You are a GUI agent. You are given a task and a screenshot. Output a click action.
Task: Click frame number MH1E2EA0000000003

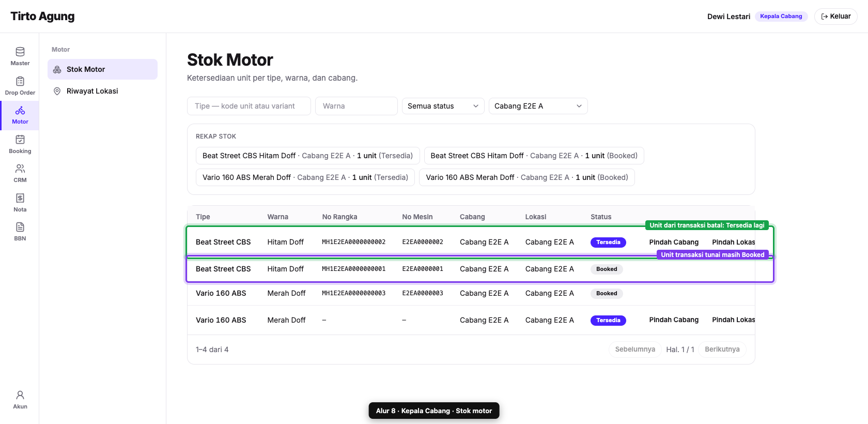pyautogui.click(x=354, y=293)
